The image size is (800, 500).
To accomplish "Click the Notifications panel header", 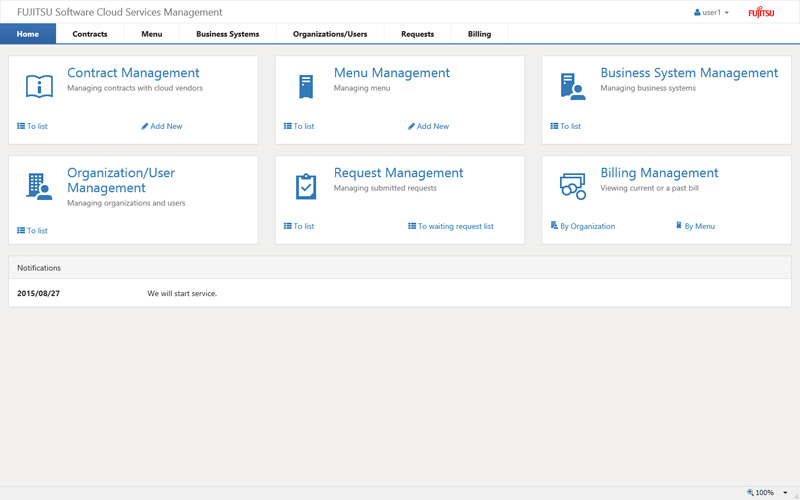I will (400, 268).
